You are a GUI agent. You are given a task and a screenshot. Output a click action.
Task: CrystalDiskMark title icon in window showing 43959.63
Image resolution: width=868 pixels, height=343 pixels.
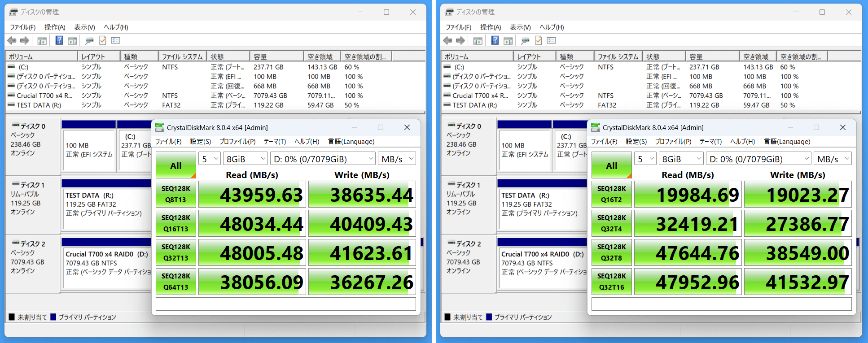[160, 127]
